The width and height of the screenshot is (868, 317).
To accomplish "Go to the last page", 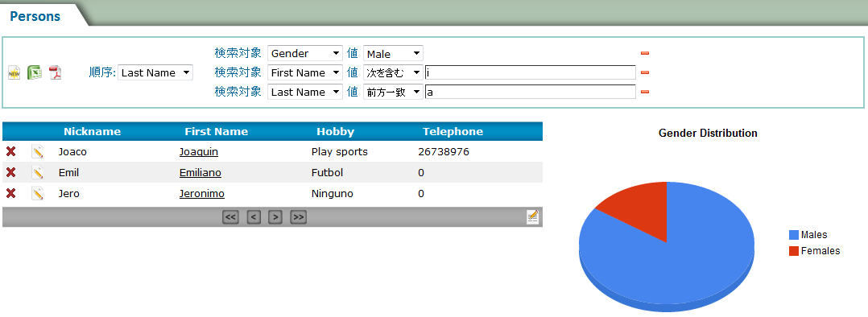I will coord(299,217).
